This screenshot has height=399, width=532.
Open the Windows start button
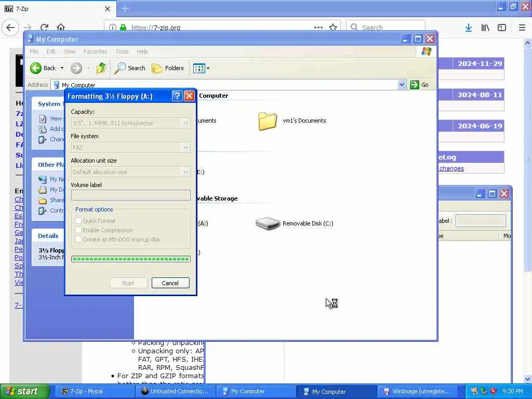25,391
